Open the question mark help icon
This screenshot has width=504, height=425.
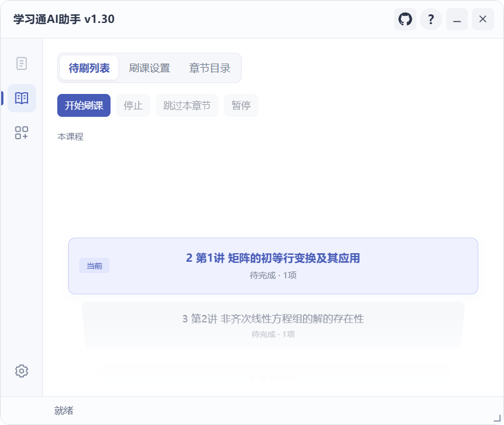click(x=431, y=19)
